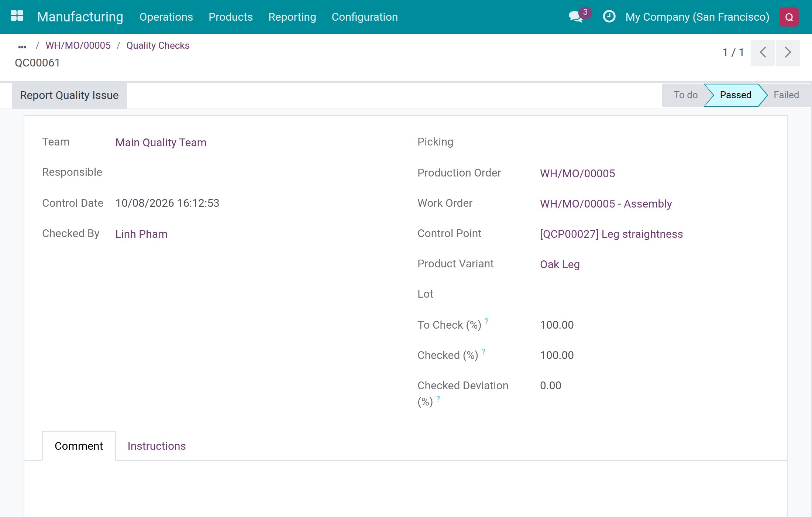812x517 pixels.
Task: Open the Oak Leg product variant
Action: click(x=560, y=264)
